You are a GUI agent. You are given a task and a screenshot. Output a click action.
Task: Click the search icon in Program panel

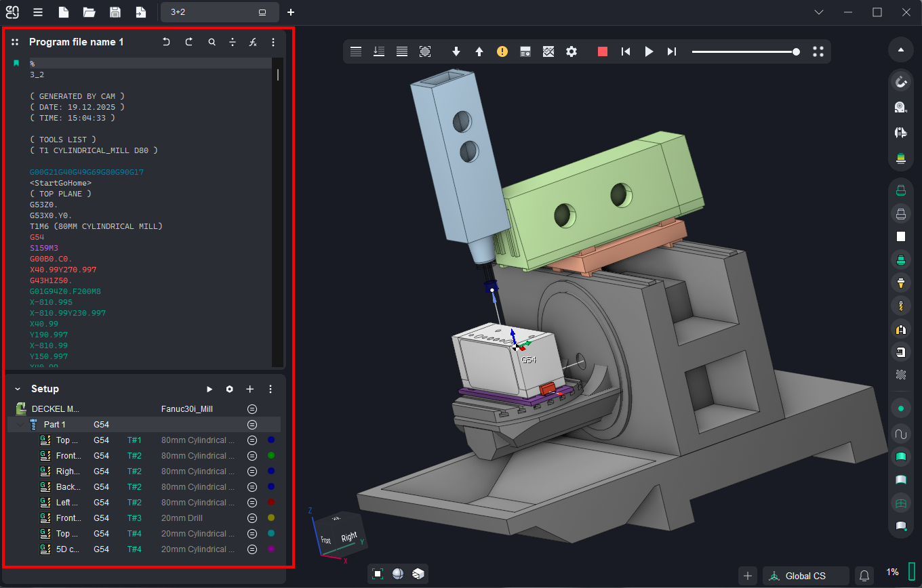click(212, 42)
